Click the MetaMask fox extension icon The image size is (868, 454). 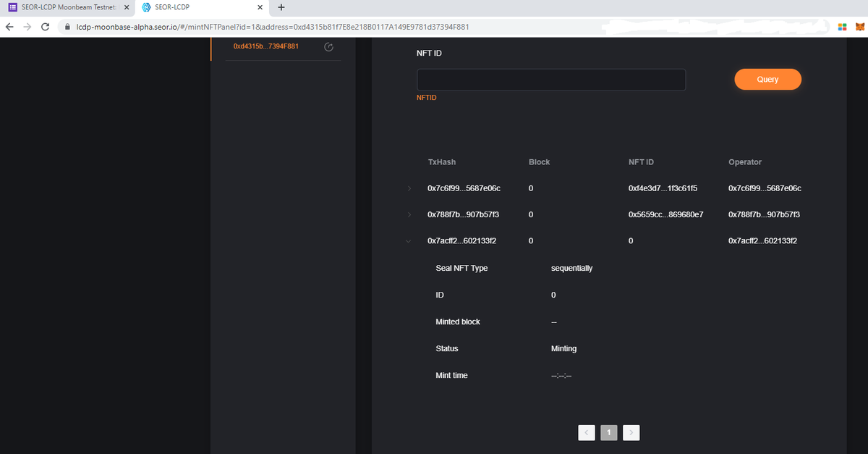coord(860,27)
